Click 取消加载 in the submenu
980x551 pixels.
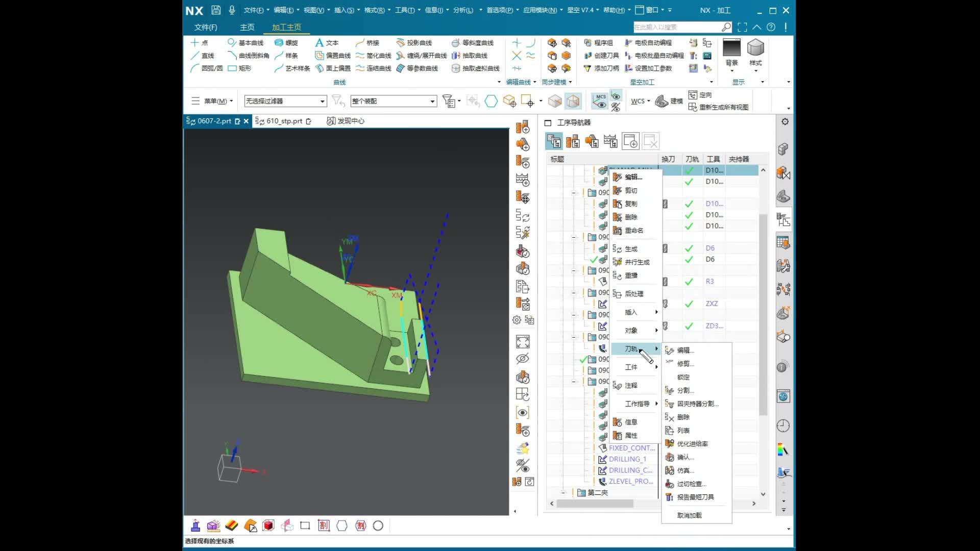pos(689,515)
